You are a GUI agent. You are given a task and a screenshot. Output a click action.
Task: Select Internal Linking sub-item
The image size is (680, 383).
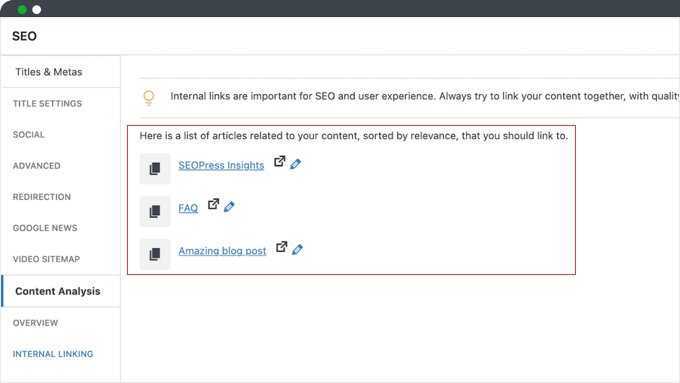pyautogui.click(x=53, y=354)
